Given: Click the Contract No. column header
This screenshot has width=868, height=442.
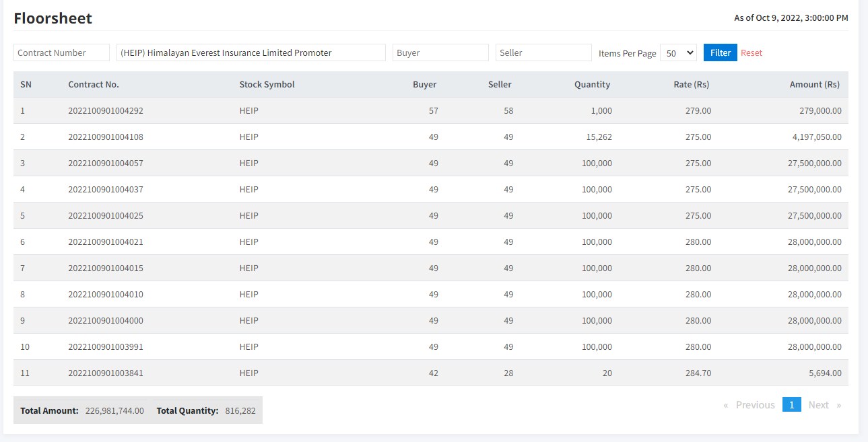Looking at the screenshot, I should [94, 85].
